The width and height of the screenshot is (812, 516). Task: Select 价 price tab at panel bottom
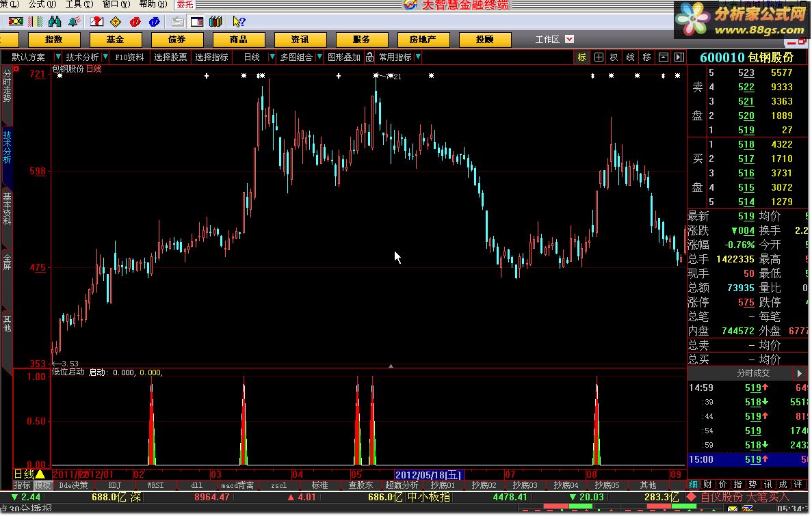[x=723, y=485]
